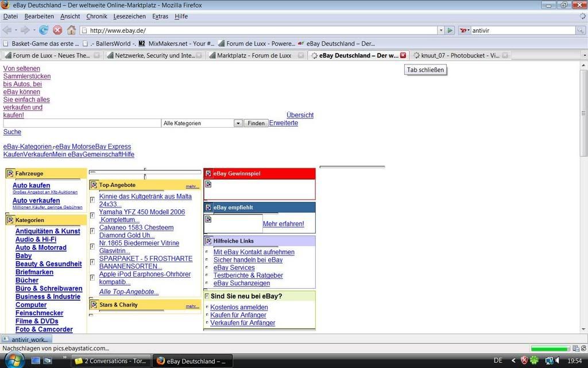The image size is (588, 368).
Task: Open the Kostenlos anmelden link
Action: [239, 307]
